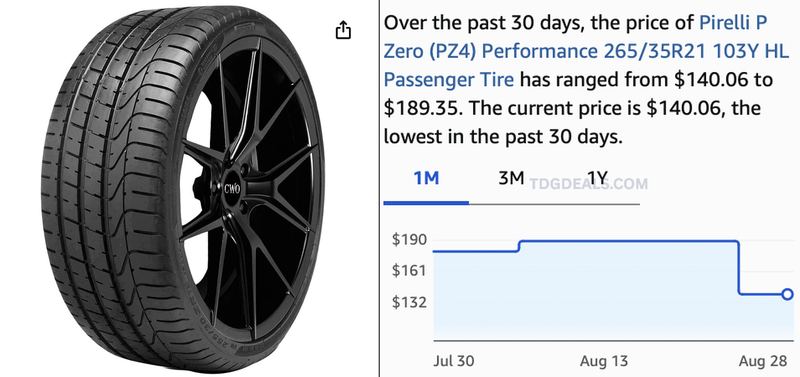Click the $190 axis label

tap(409, 239)
